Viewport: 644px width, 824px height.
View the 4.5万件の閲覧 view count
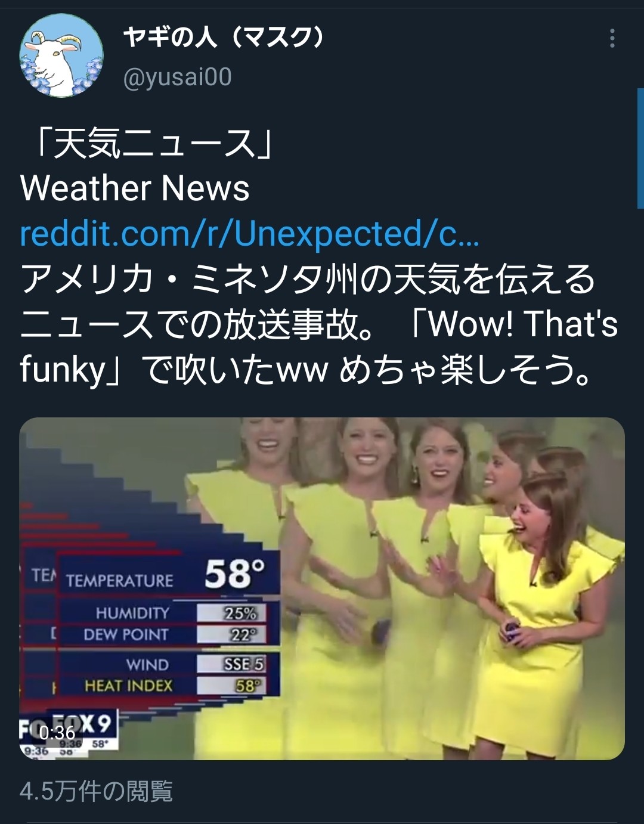(96, 791)
